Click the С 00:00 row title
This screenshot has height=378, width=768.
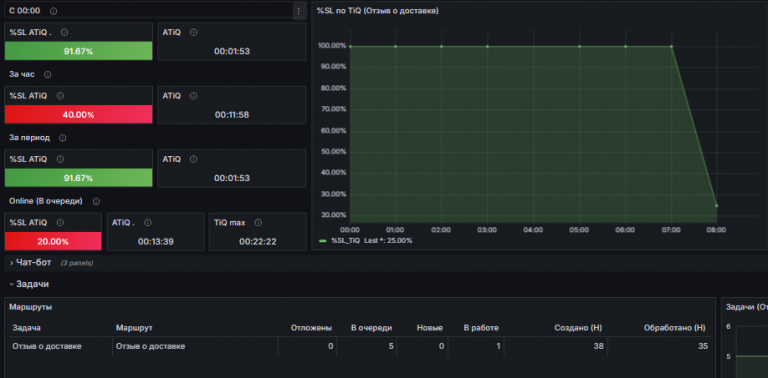click(25, 11)
